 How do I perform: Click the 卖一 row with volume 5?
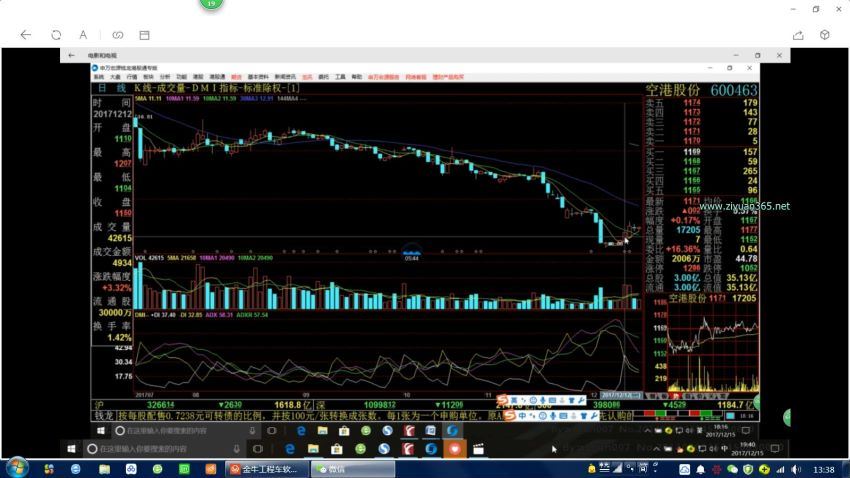coord(701,141)
